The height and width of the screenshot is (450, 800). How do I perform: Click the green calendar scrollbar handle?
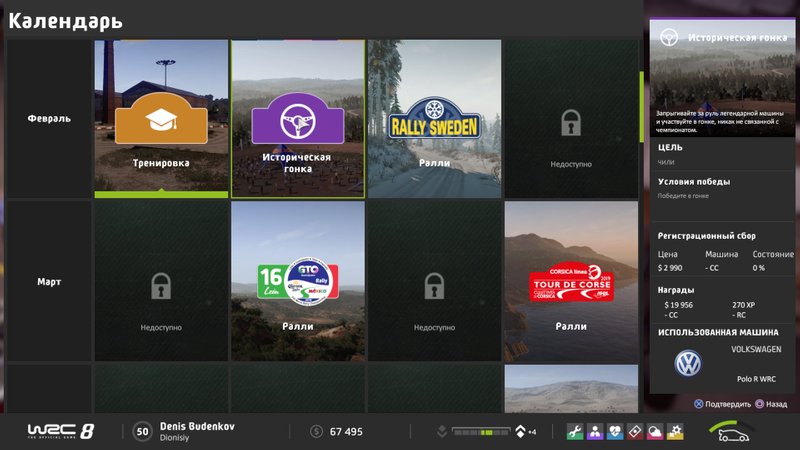(641, 107)
